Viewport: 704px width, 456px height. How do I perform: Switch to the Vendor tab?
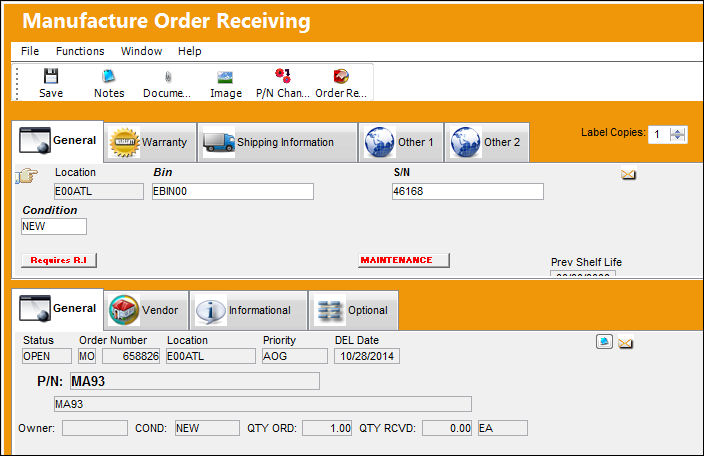[146, 310]
